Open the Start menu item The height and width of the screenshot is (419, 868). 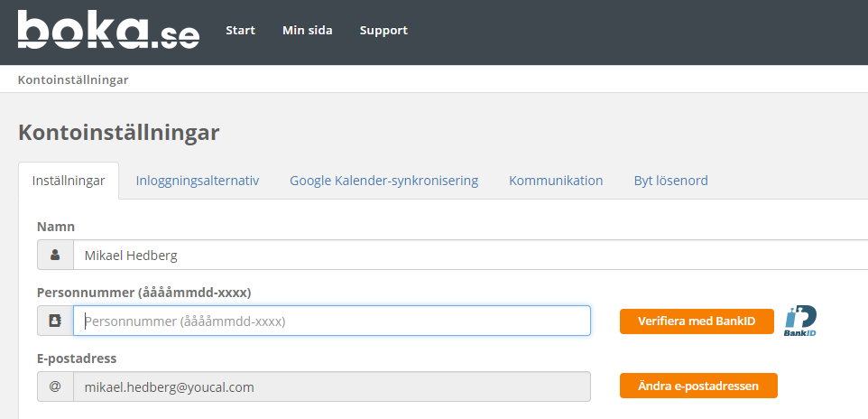click(x=240, y=30)
